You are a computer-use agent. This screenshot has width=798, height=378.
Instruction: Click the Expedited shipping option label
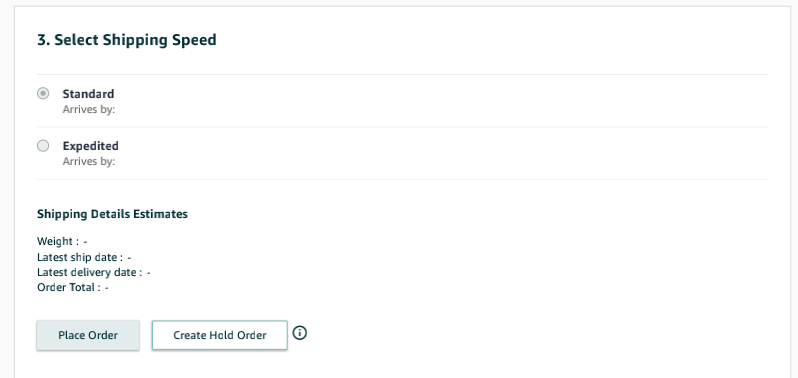click(91, 146)
